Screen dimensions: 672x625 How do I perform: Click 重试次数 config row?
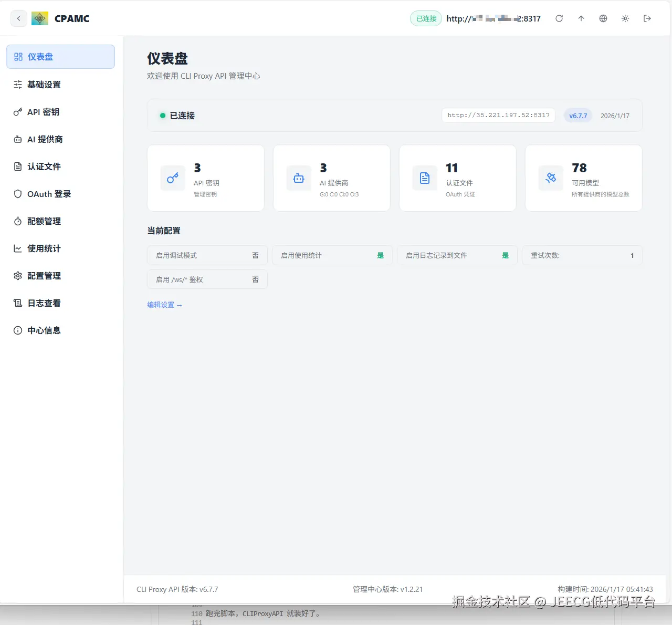pos(582,255)
